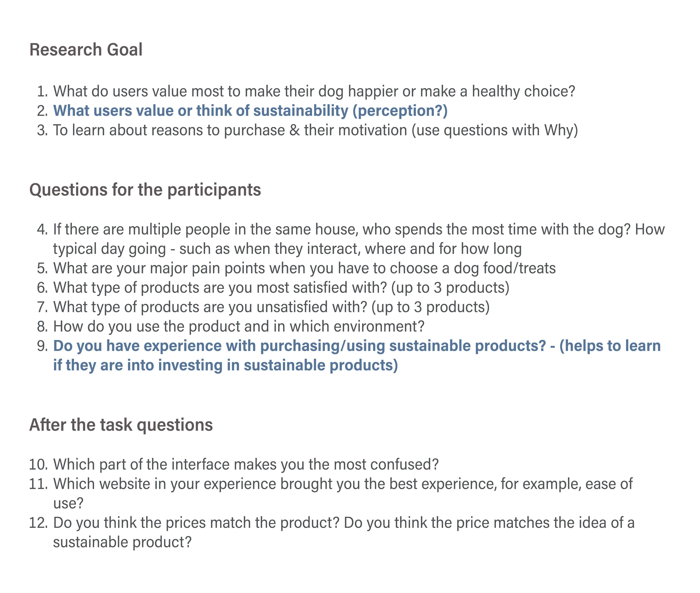Click the "major pain points" question

coord(304,269)
